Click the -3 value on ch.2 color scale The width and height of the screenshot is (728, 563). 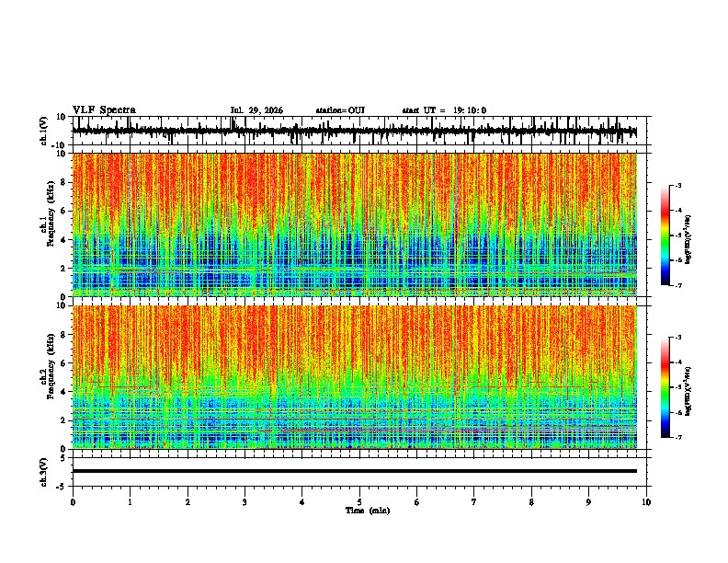pos(677,338)
